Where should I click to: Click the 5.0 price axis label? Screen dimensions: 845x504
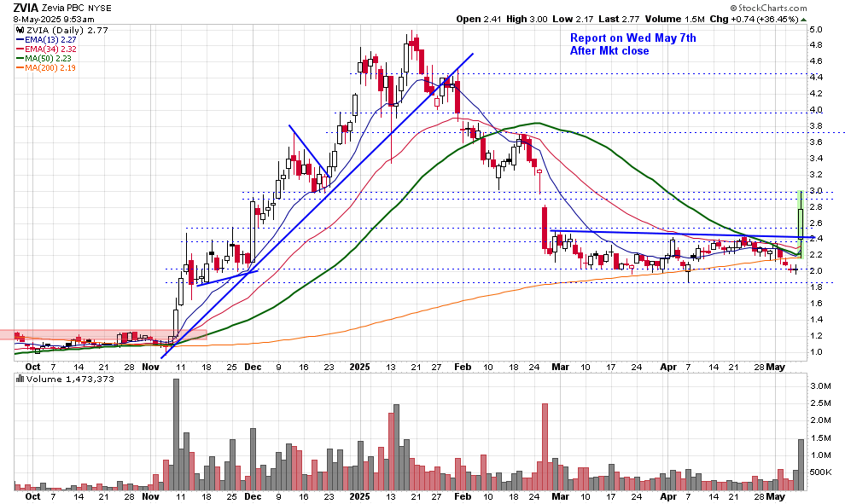817,30
